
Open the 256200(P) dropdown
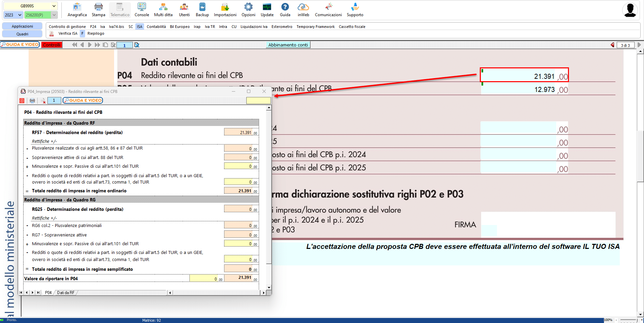pos(41,15)
